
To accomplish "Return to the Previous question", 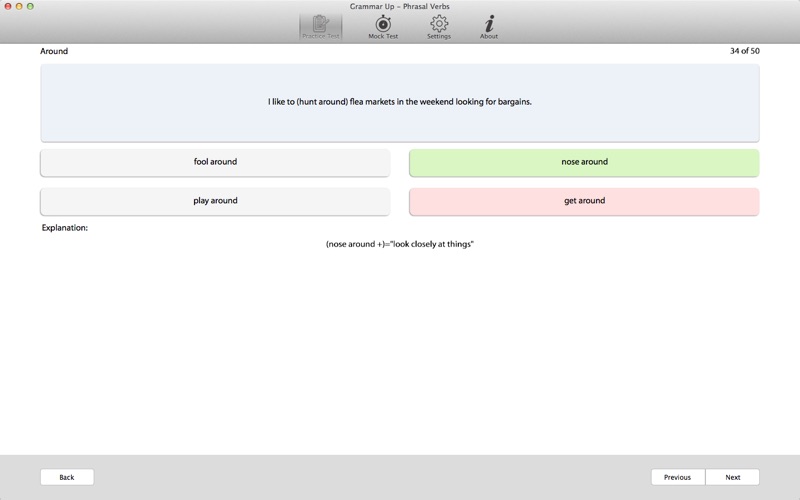I will (678, 477).
